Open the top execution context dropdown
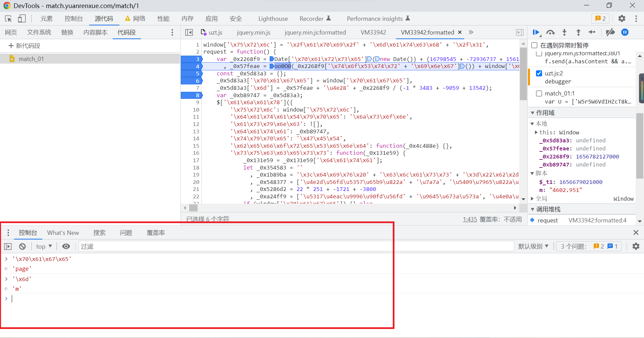 pyautogui.click(x=44, y=247)
